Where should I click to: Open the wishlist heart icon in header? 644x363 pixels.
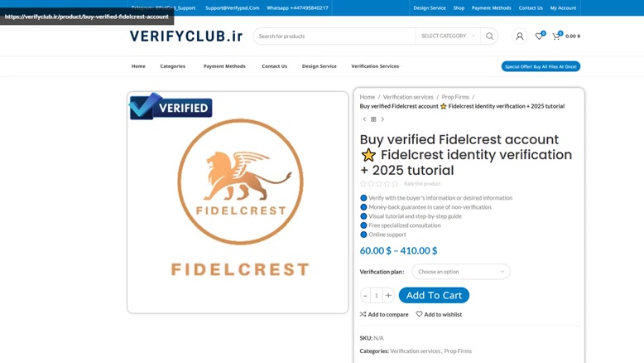pyautogui.click(x=539, y=36)
